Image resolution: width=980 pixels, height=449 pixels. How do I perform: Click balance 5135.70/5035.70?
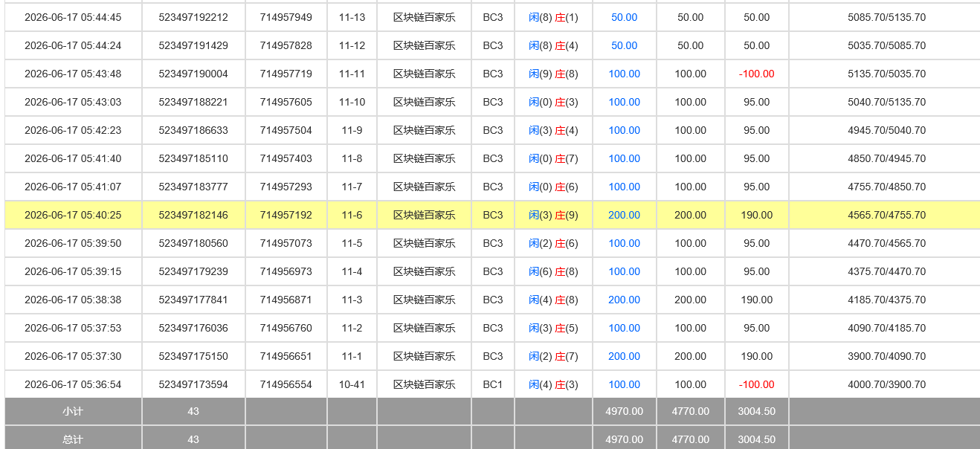point(887,74)
